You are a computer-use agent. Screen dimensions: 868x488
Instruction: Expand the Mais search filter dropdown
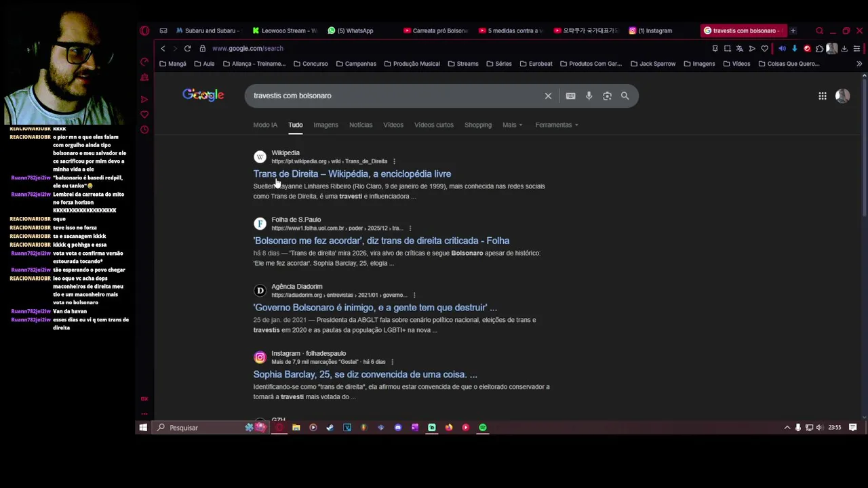coord(513,125)
